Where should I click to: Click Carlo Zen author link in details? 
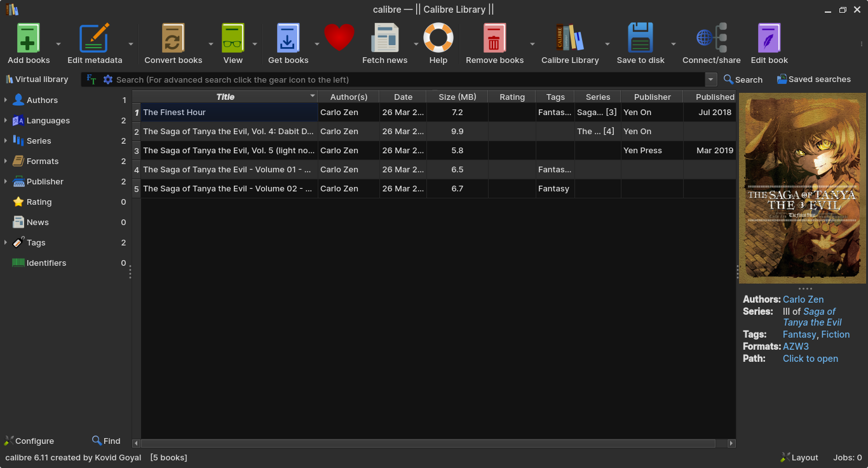point(803,299)
